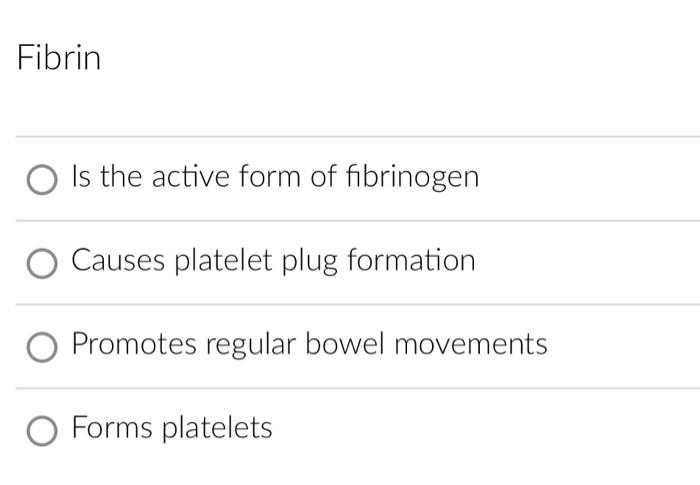Image resolution: width=700 pixels, height=485 pixels.
Task: Select the 'Is the active form of fibrinogen' radio button
Action: (42, 180)
